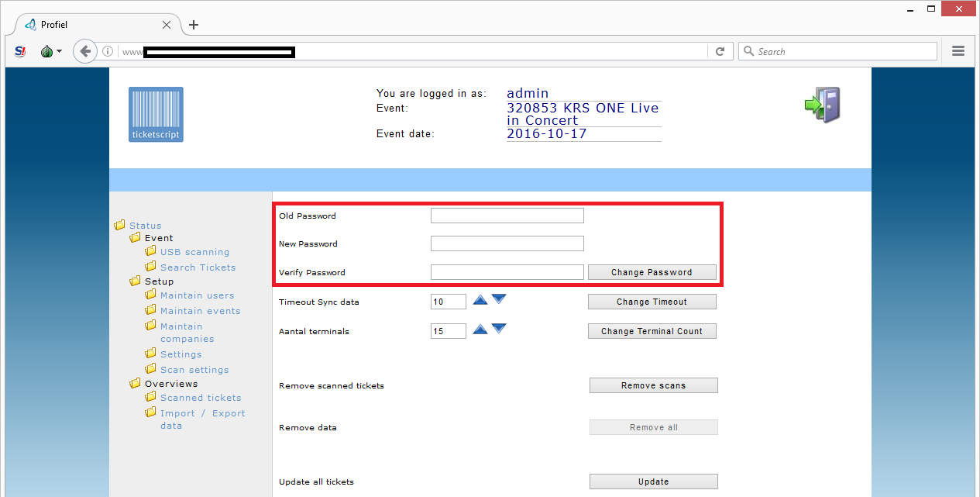
Task: Click the folder icon beside Maintain users
Action: (x=150, y=295)
